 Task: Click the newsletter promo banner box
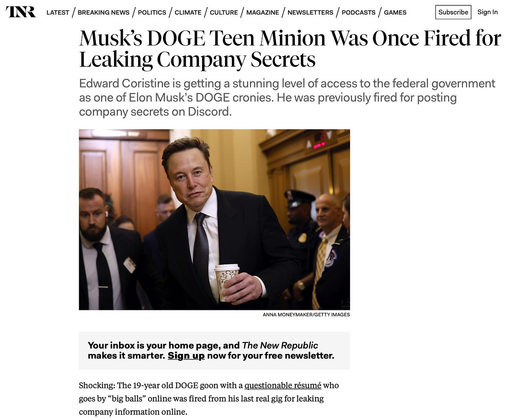pos(214,351)
